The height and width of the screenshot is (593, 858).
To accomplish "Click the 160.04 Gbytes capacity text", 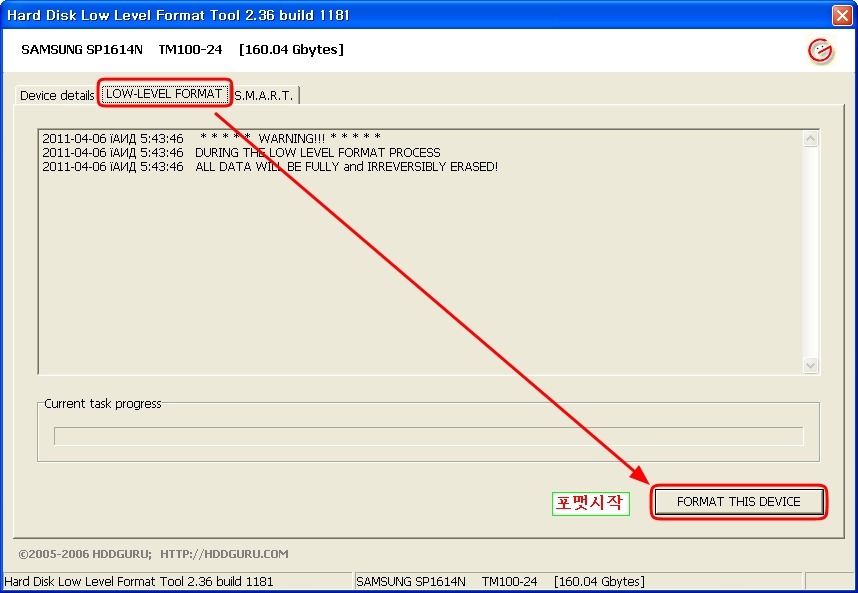I will coord(290,49).
